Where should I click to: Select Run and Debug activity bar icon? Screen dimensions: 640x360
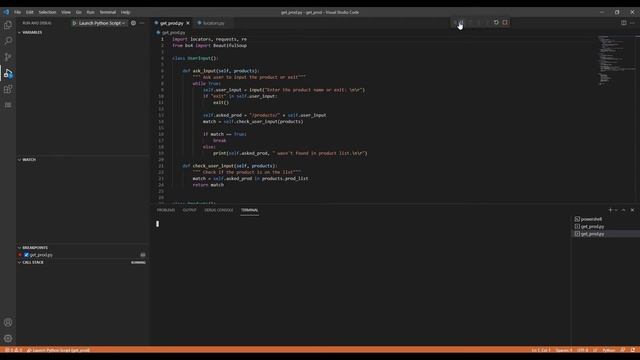[x=8, y=73]
